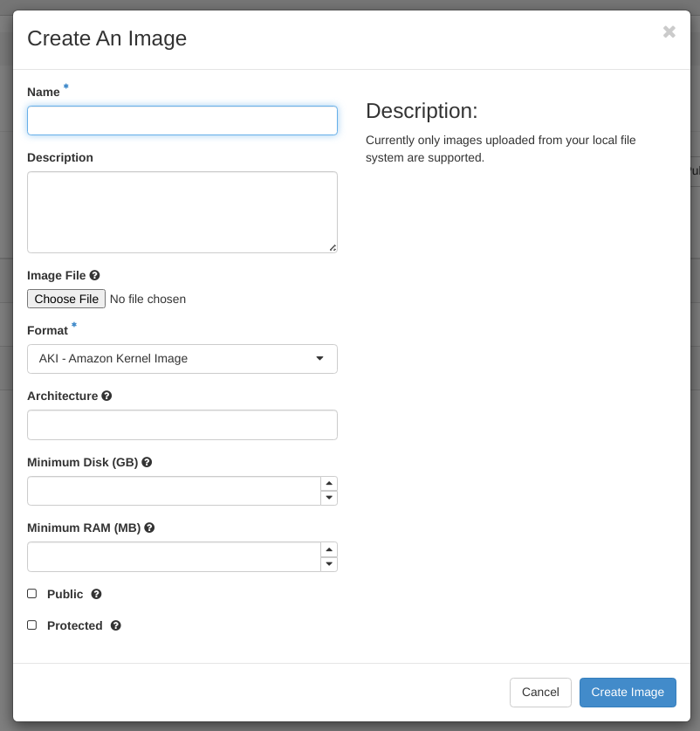The height and width of the screenshot is (731, 700).
Task: Decrease the Minimum Disk value
Action: [x=329, y=498]
